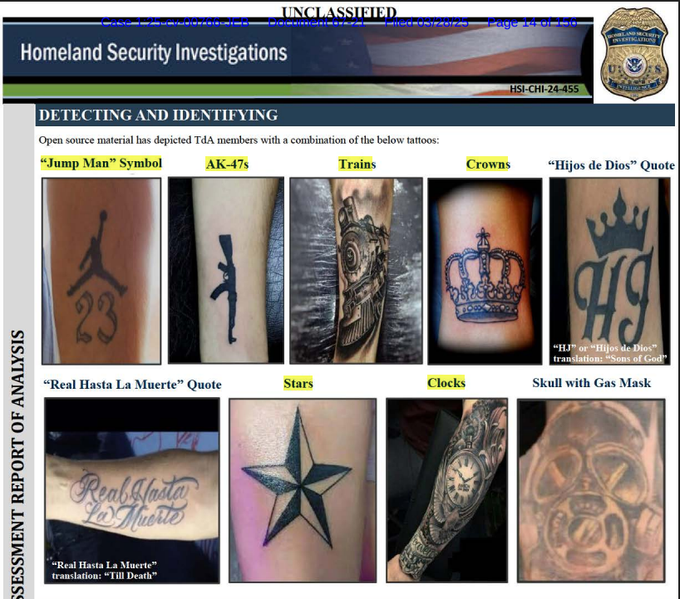This screenshot has height=599, width=680.
Task: Click the highlighted Stars heading
Action: (x=298, y=383)
